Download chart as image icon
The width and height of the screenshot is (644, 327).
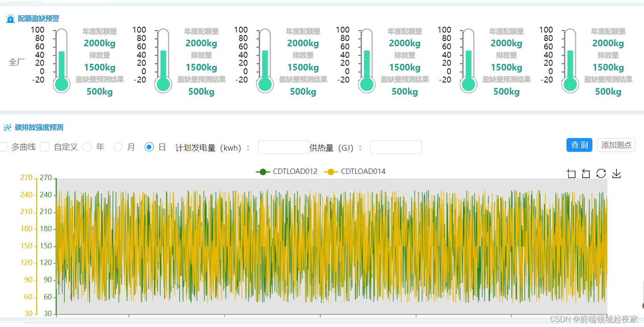616,174
